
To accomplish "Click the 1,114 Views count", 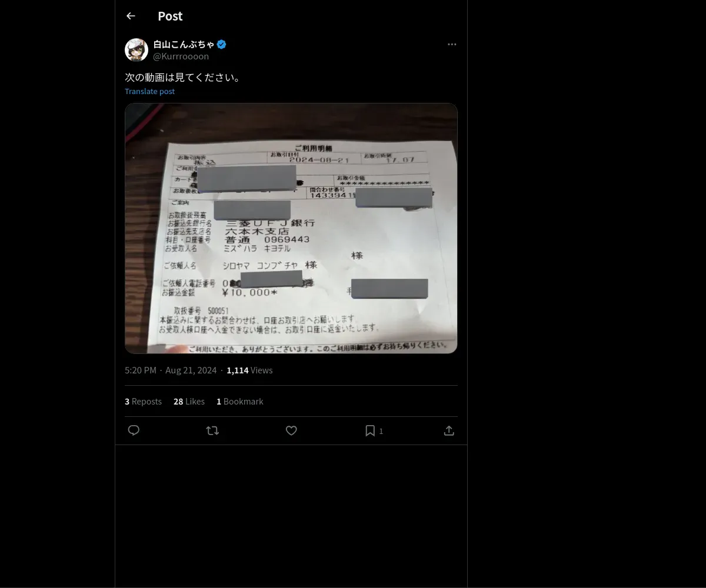I will click(x=249, y=370).
